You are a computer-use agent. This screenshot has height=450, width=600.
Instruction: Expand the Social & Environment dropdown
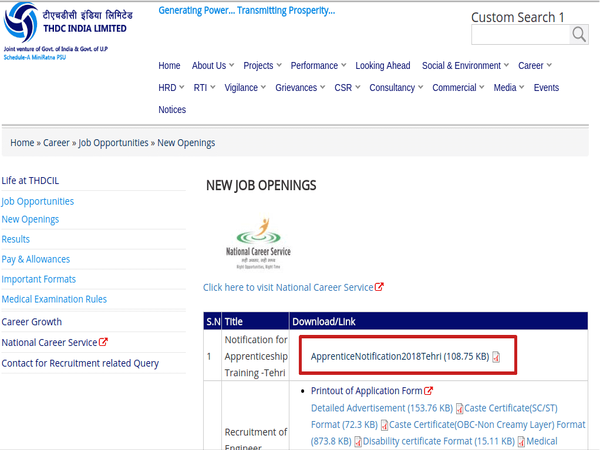coord(465,66)
